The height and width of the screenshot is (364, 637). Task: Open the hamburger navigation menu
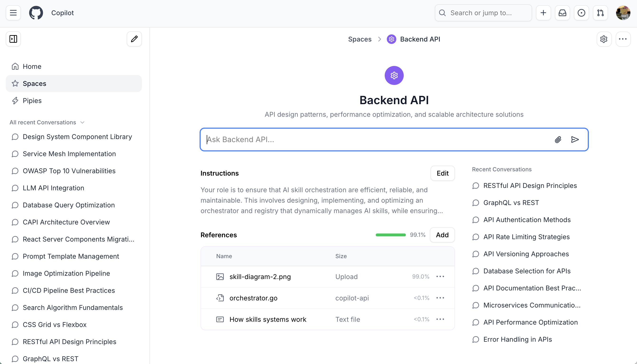click(x=13, y=13)
